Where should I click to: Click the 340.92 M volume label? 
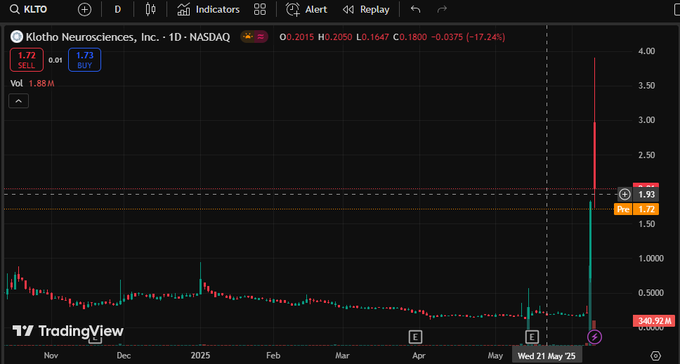[654, 321]
